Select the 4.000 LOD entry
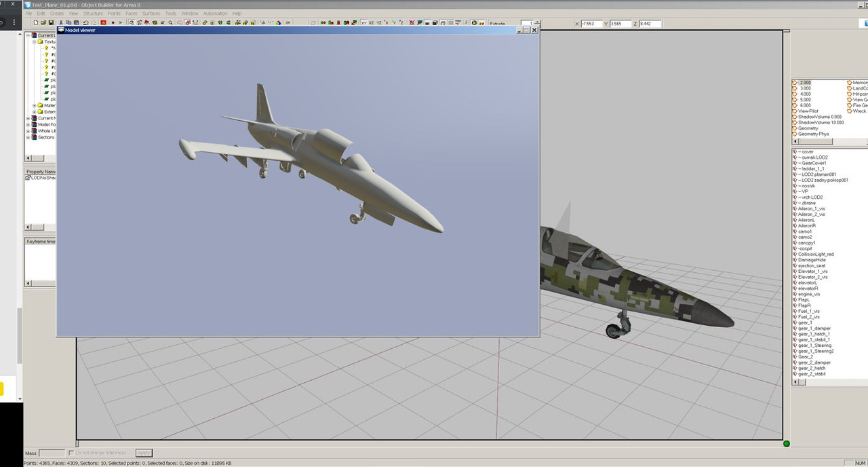 click(805, 94)
